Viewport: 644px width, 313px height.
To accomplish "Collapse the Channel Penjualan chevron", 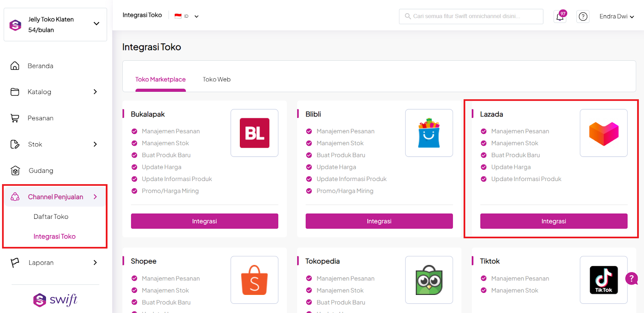I will click(95, 197).
